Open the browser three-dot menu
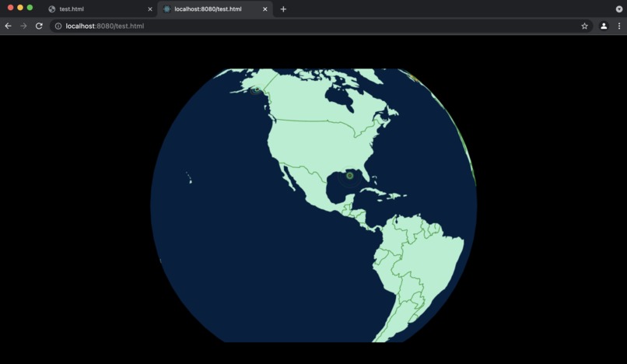The width and height of the screenshot is (627, 364). 619,26
